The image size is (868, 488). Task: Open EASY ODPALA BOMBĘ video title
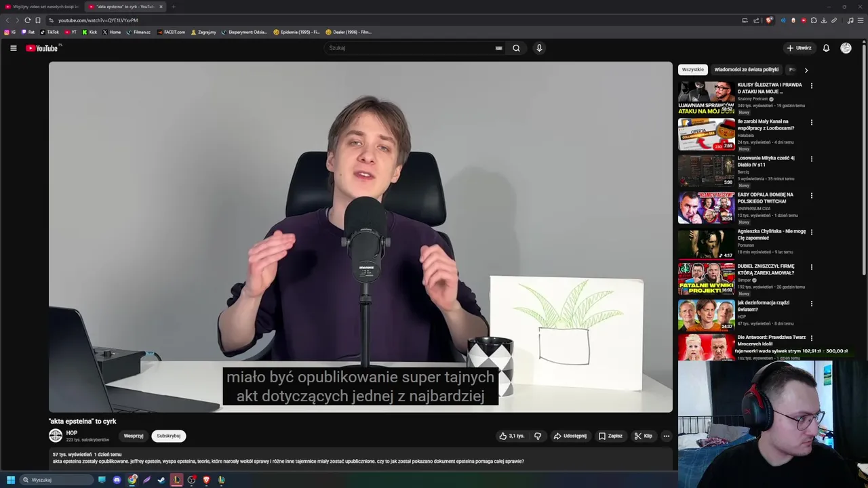point(766,198)
